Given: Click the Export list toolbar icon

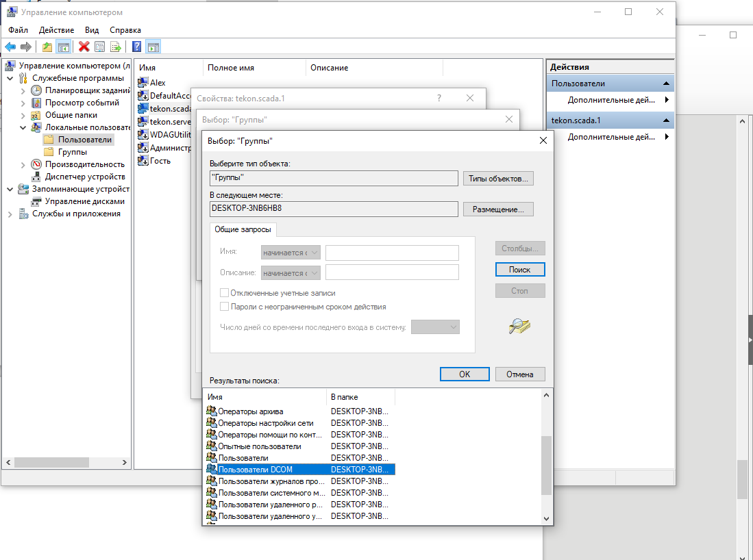Looking at the screenshot, I should 116,47.
